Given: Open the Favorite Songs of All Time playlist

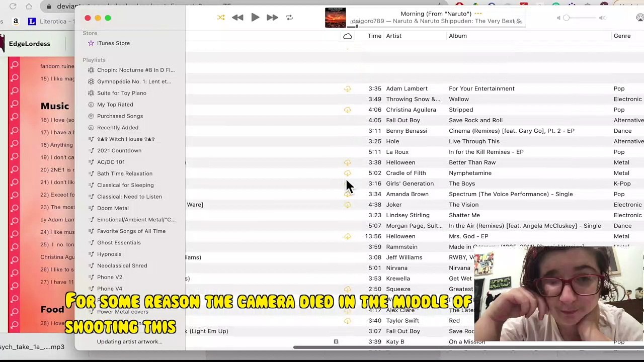Looking at the screenshot, I should [131, 231].
